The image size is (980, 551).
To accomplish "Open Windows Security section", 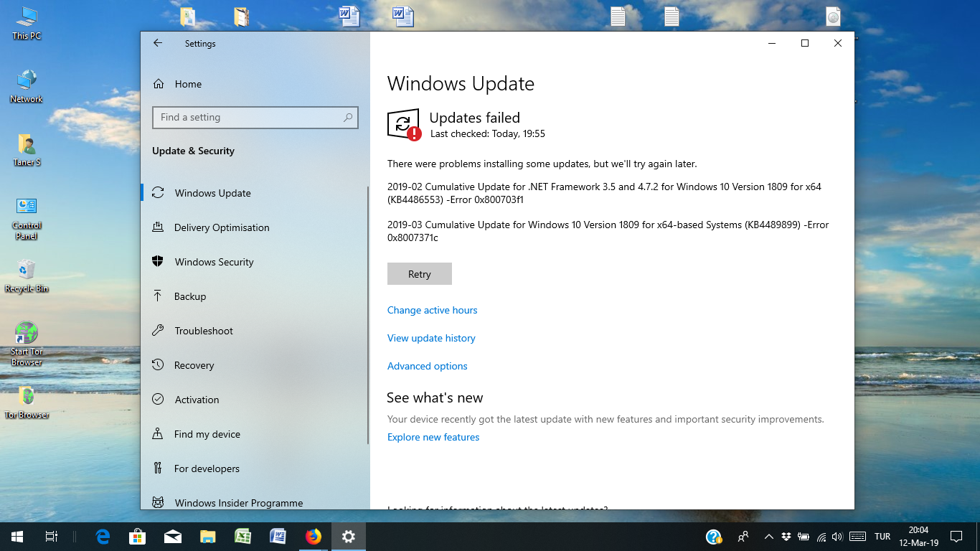I will [x=255, y=262].
